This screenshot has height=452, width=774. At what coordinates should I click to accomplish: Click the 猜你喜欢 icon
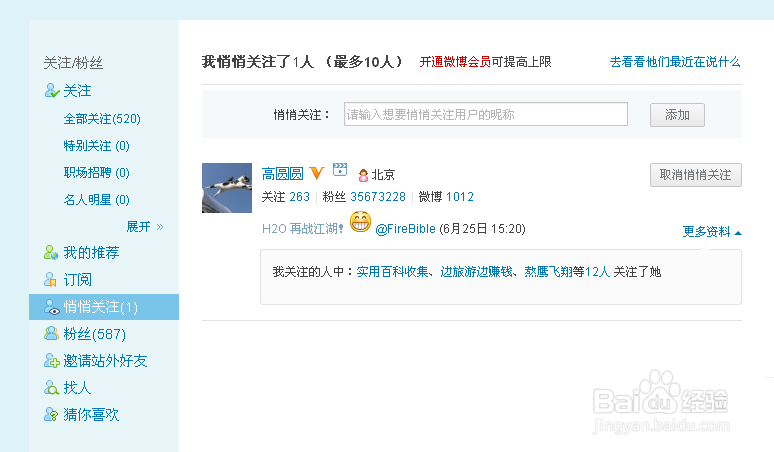click(x=51, y=414)
